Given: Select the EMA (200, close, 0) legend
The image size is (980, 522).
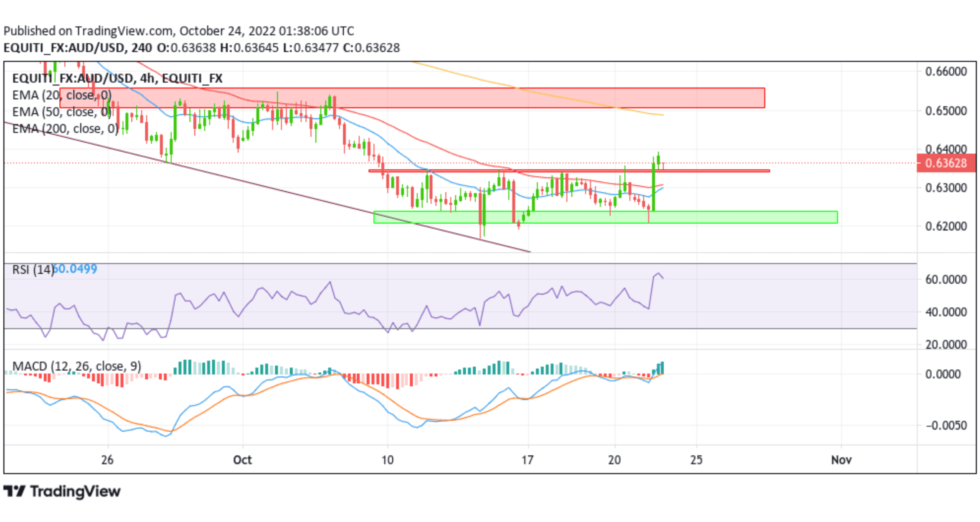Looking at the screenshot, I should pos(65,129).
